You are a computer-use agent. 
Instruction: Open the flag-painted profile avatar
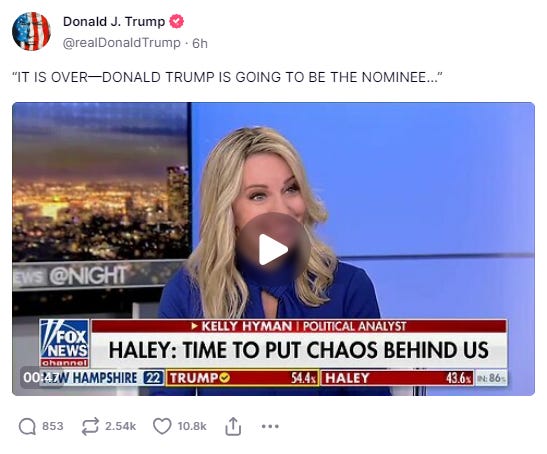click(31, 31)
